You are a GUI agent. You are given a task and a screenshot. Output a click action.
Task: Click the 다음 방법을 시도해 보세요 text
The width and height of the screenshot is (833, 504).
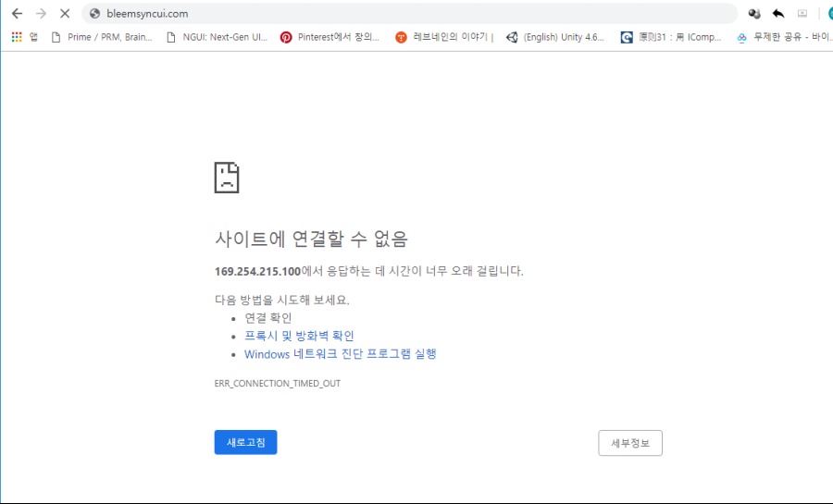(282, 300)
